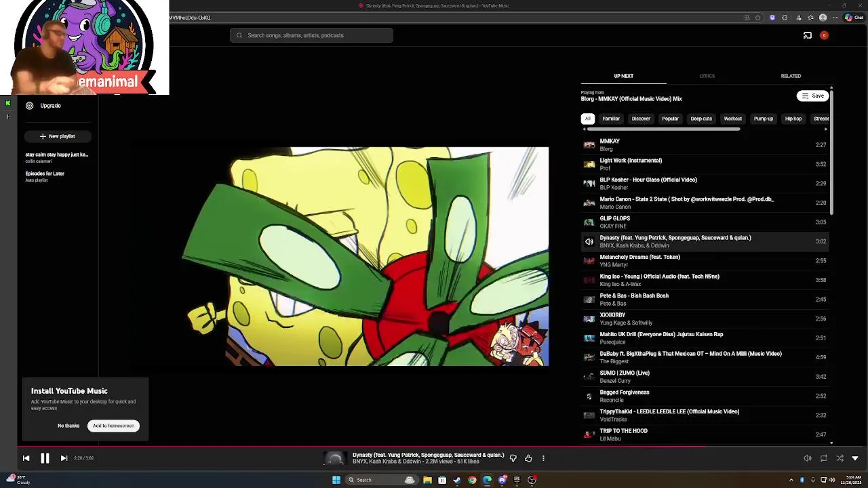This screenshot has height=488, width=868.
Task: Play XXXKIRBY by Yung Kage from queue
Action: pos(705,319)
